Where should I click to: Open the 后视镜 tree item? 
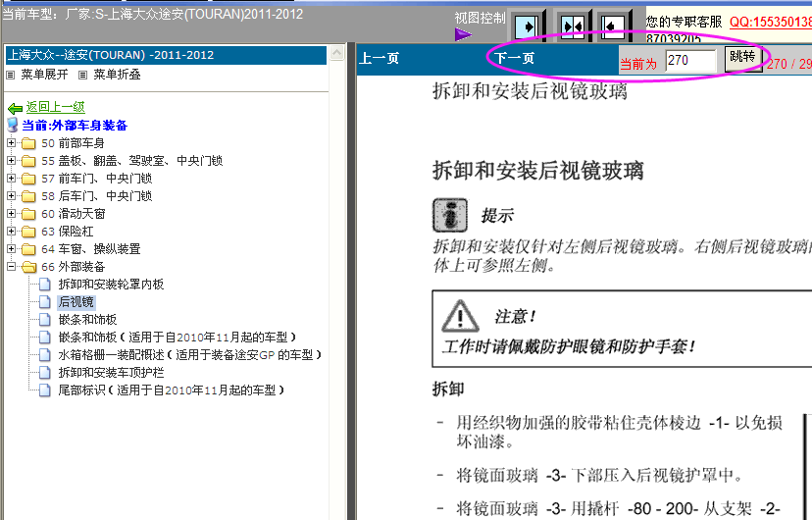tap(76, 302)
